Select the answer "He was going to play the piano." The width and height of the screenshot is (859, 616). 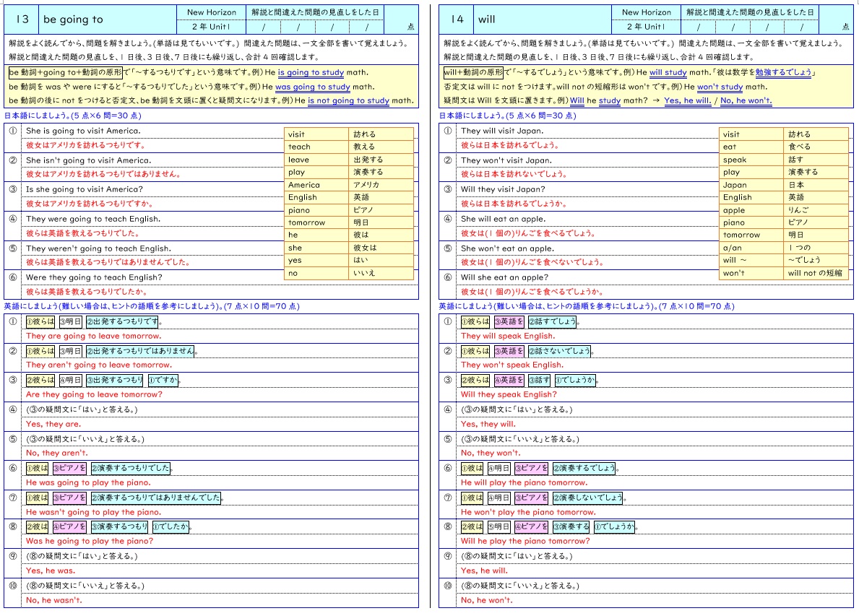coord(88,483)
